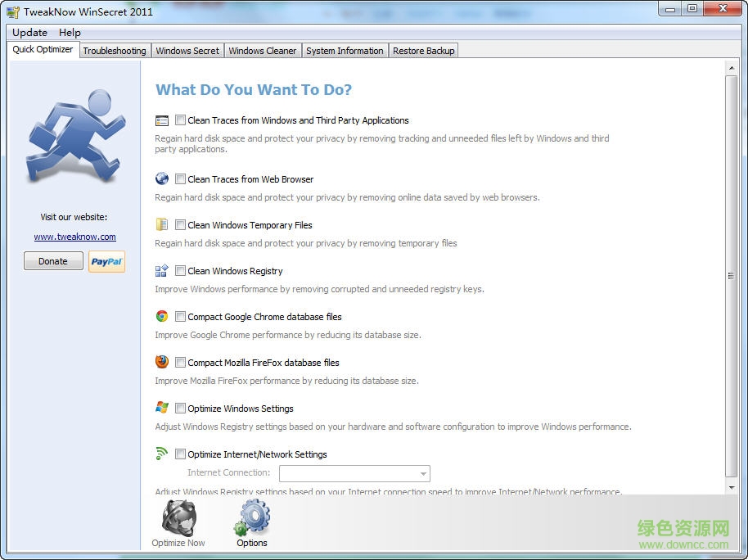
Task: Enable Optimize Windows Settings option
Action: (181, 408)
